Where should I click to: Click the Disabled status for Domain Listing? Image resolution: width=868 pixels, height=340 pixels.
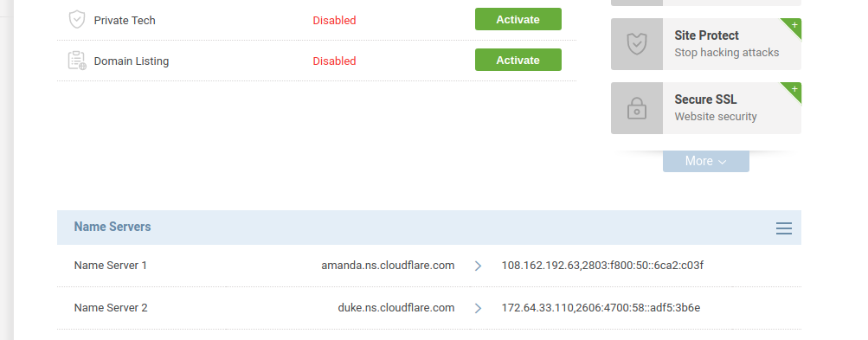tap(334, 61)
